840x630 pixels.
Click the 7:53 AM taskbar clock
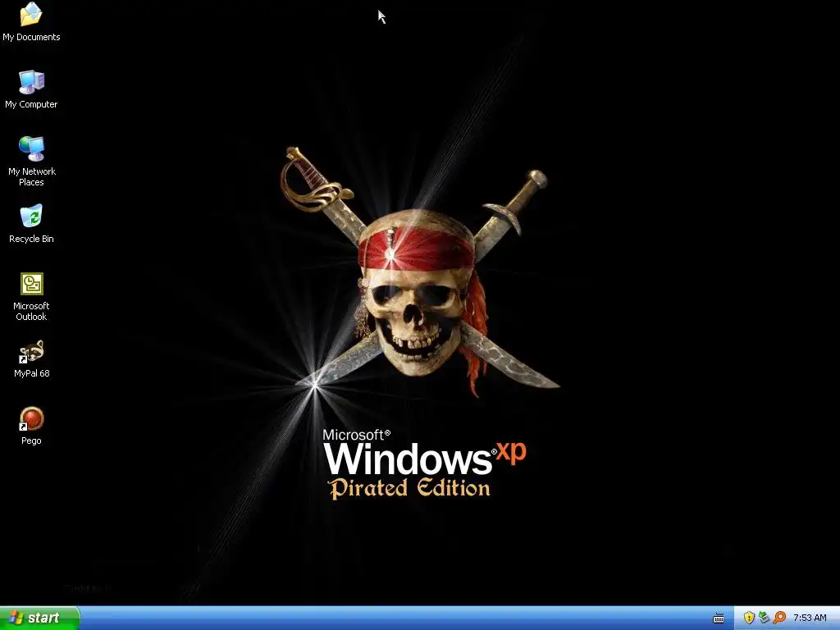[x=810, y=618]
